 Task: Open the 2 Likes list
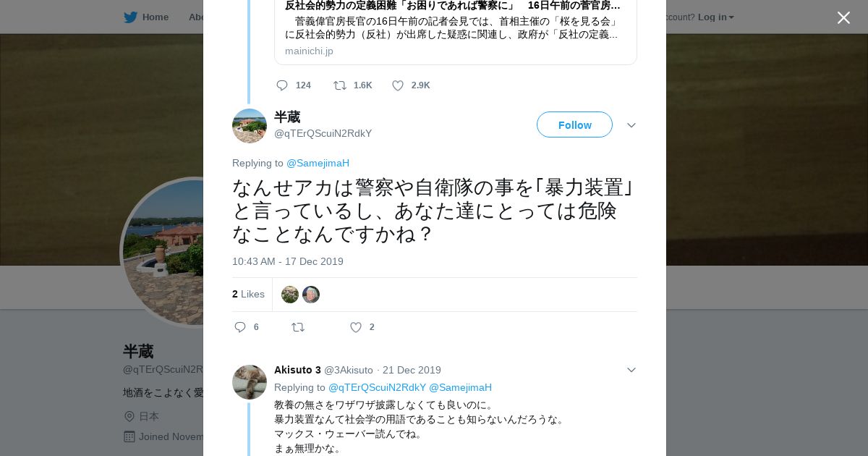coord(248,294)
